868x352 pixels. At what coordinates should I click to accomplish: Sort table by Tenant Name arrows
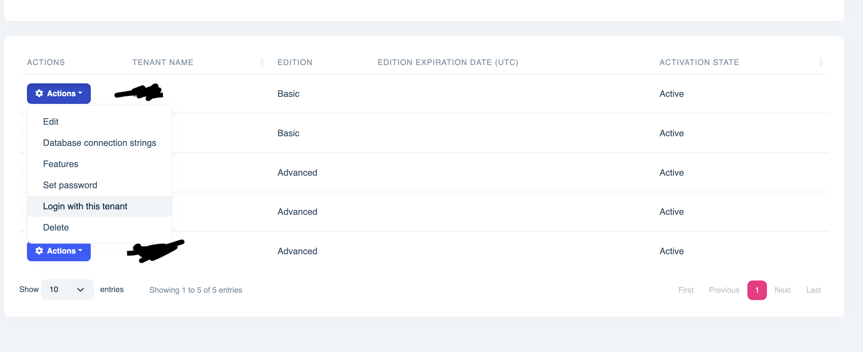pyautogui.click(x=262, y=62)
